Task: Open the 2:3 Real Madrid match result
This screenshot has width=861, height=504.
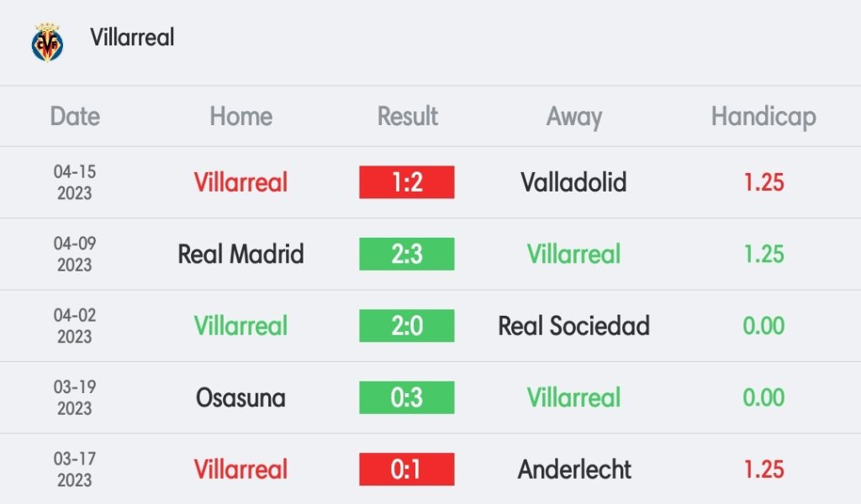Action: point(407,254)
